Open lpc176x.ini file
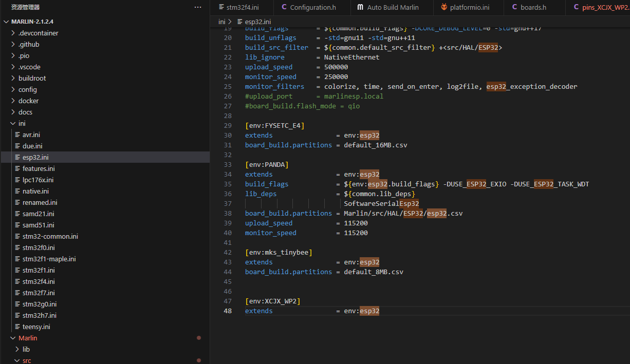630x364 pixels. coord(105,180)
